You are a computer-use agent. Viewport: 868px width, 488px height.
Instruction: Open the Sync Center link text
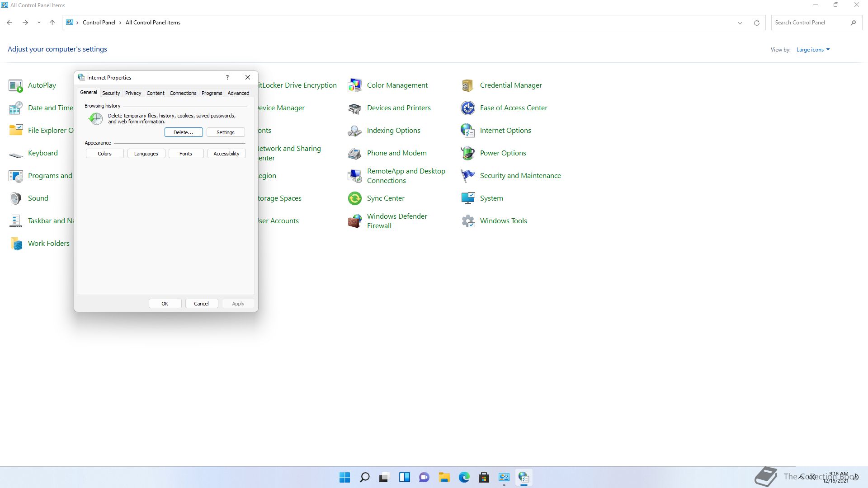[x=386, y=198]
